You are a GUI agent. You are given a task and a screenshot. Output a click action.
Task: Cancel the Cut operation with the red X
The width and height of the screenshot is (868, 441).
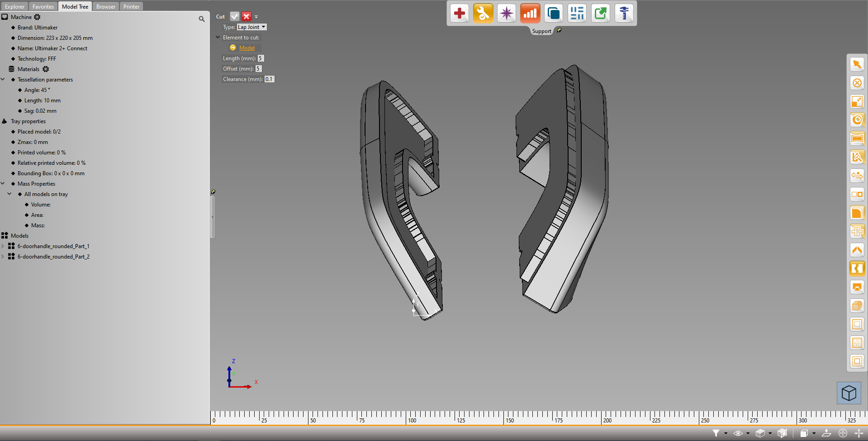pos(246,16)
